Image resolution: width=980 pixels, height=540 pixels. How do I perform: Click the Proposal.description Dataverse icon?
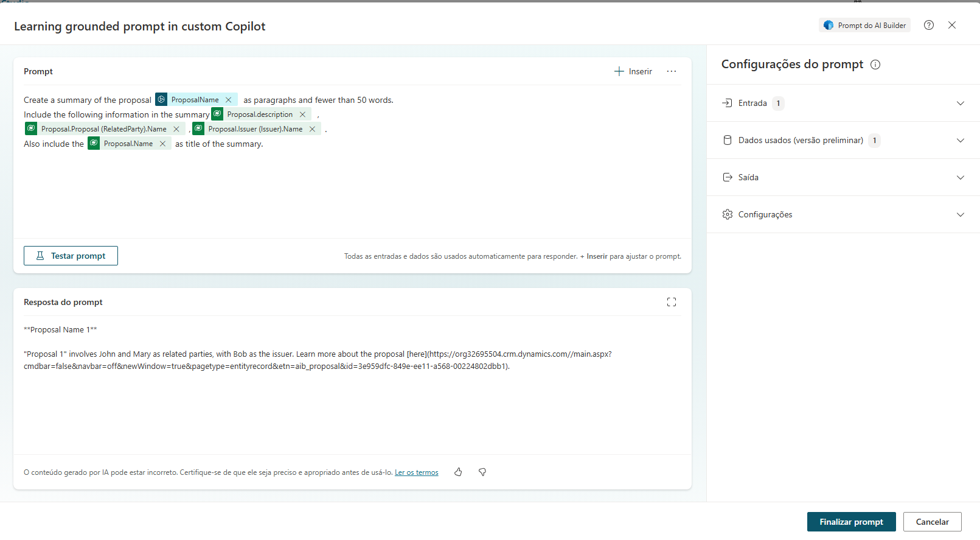tap(217, 114)
